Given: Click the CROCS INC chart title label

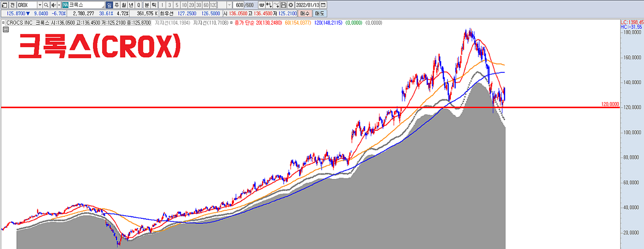Looking at the screenshot, I should 19,23.
